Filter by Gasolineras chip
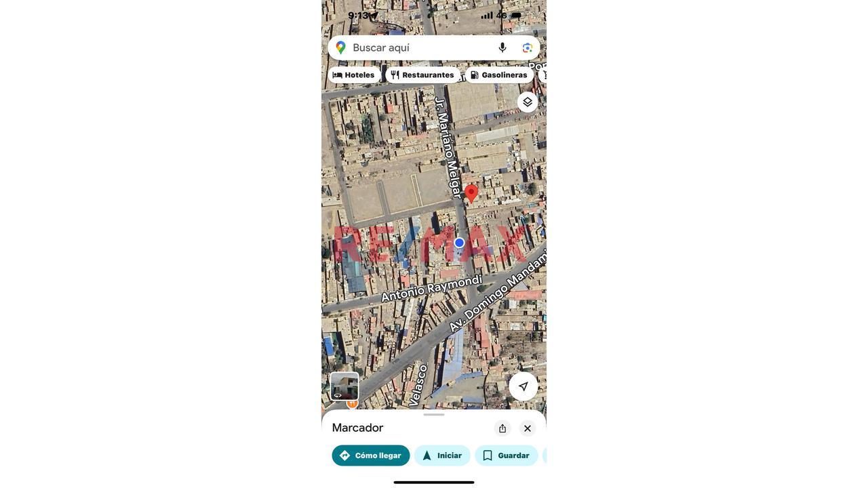868x488 pixels. (499, 75)
